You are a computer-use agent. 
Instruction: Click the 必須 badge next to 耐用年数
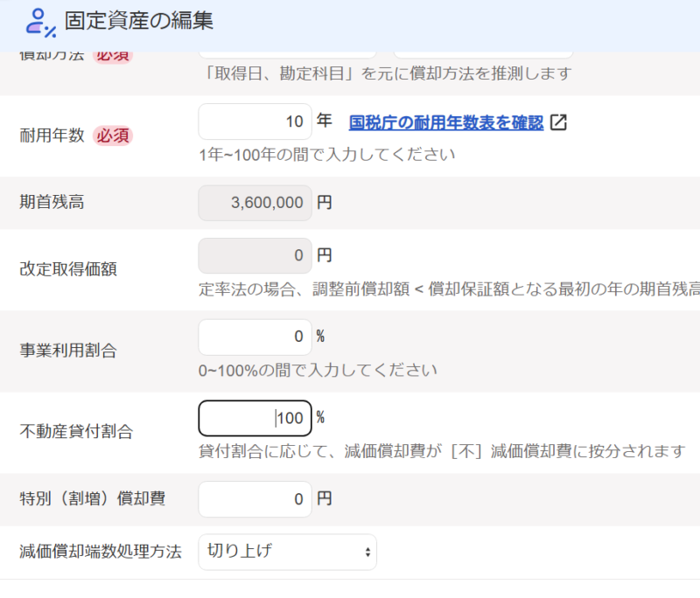[113, 136]
